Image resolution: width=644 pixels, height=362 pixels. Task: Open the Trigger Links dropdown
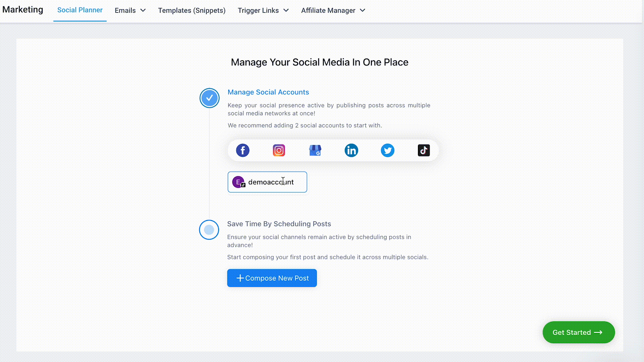click(x=263, y=10)
